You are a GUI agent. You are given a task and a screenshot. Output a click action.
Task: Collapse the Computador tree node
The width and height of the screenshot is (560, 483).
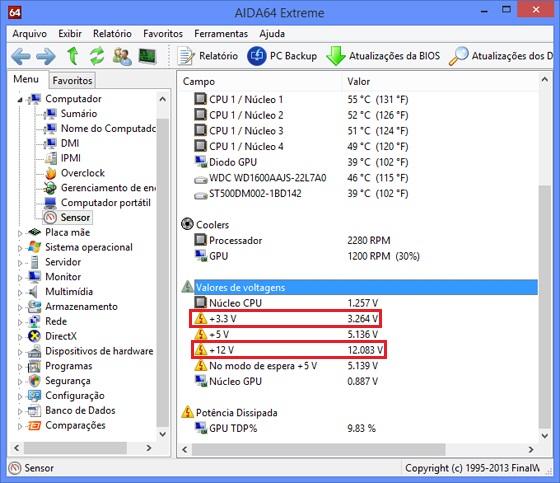(x=20, y=100)
